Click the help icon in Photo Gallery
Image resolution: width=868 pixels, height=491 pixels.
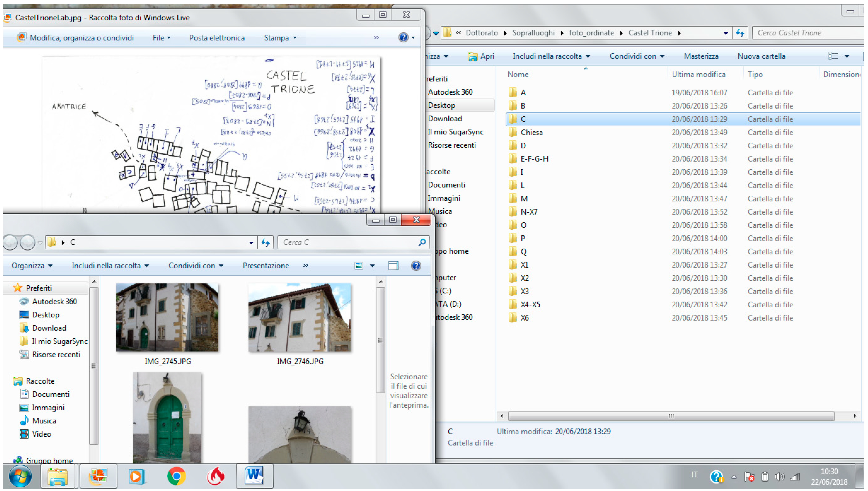coord(403,37)
